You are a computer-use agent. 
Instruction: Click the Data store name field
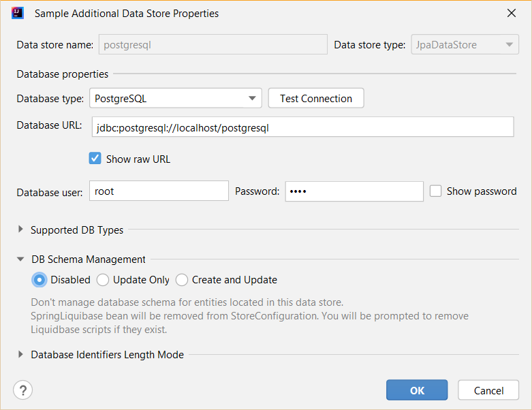coord(213,44)
